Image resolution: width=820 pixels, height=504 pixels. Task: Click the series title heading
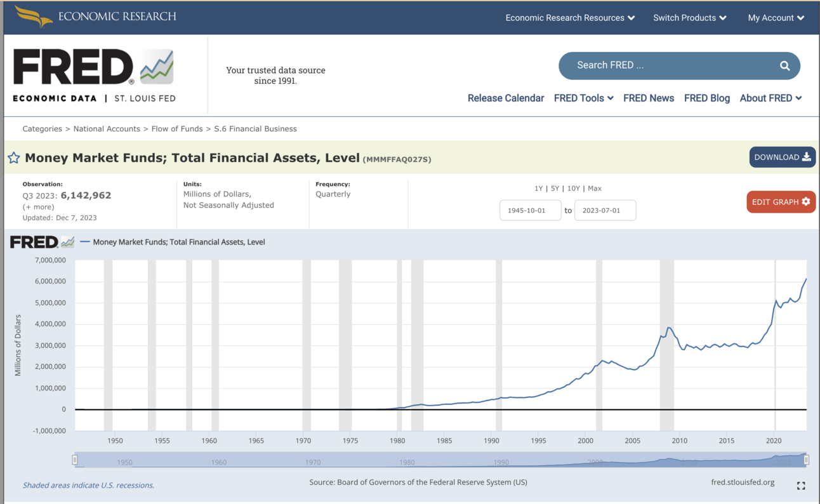[x=192, y=158]
